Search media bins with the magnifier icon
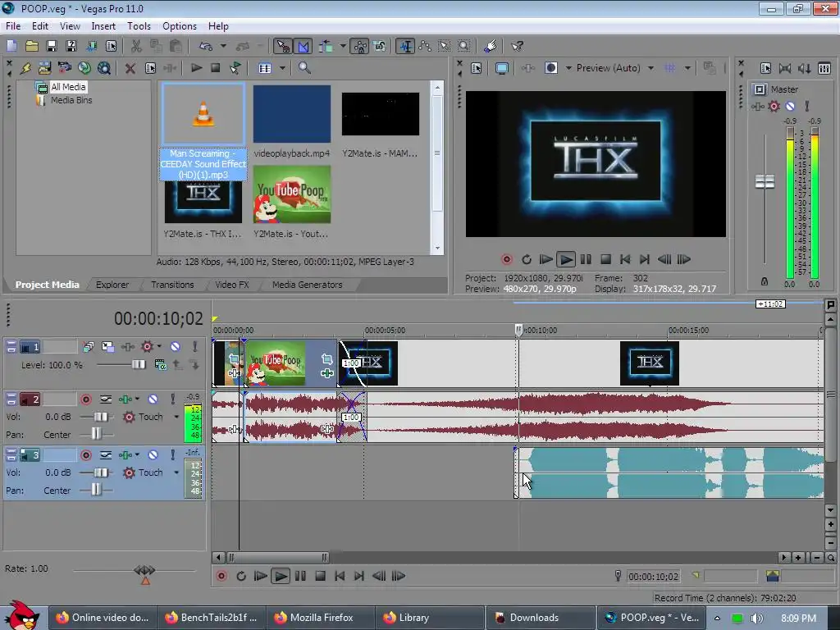 pyautogui.click(x=304, y=68)
